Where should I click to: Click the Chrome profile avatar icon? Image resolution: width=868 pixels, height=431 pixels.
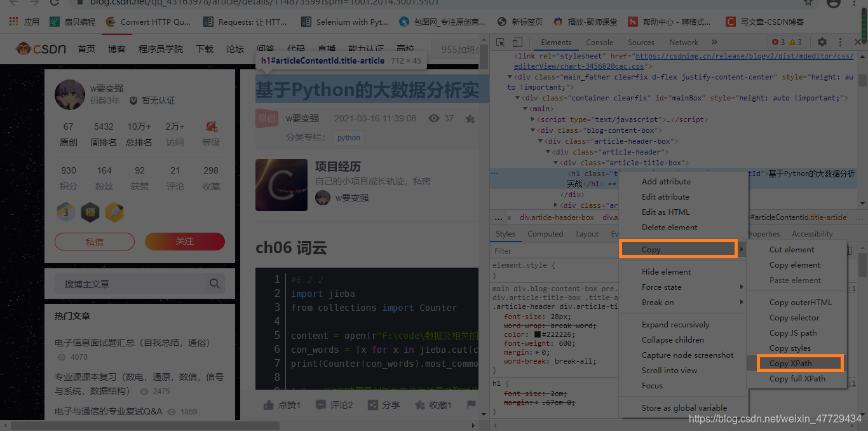click(834, 3)
